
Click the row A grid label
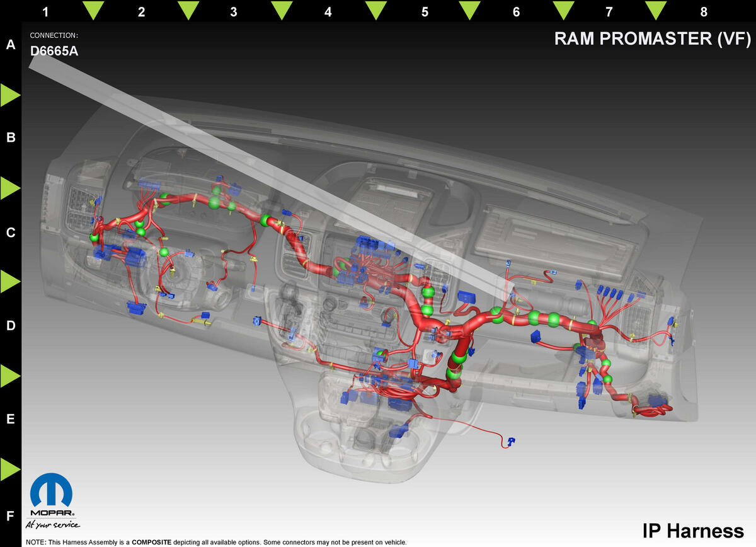pos(10,45)
